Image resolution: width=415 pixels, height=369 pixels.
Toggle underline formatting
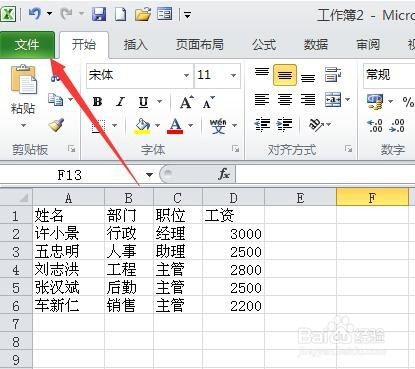coord(143,102)
